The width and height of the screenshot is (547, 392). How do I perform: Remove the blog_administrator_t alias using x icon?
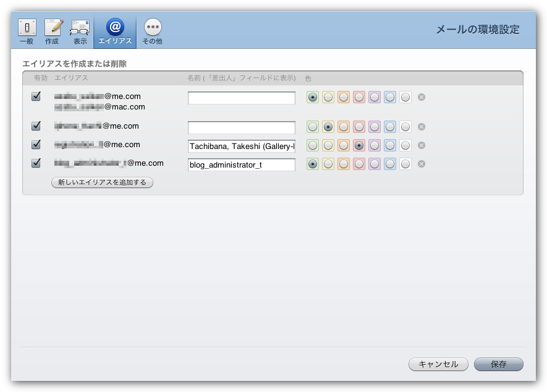pos(422,164)
